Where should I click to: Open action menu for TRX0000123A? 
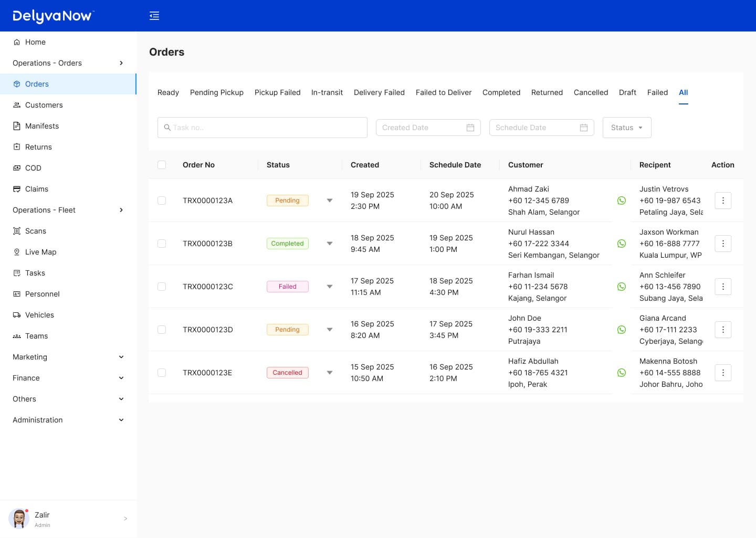pyautogui.click(x=723, y=201)
